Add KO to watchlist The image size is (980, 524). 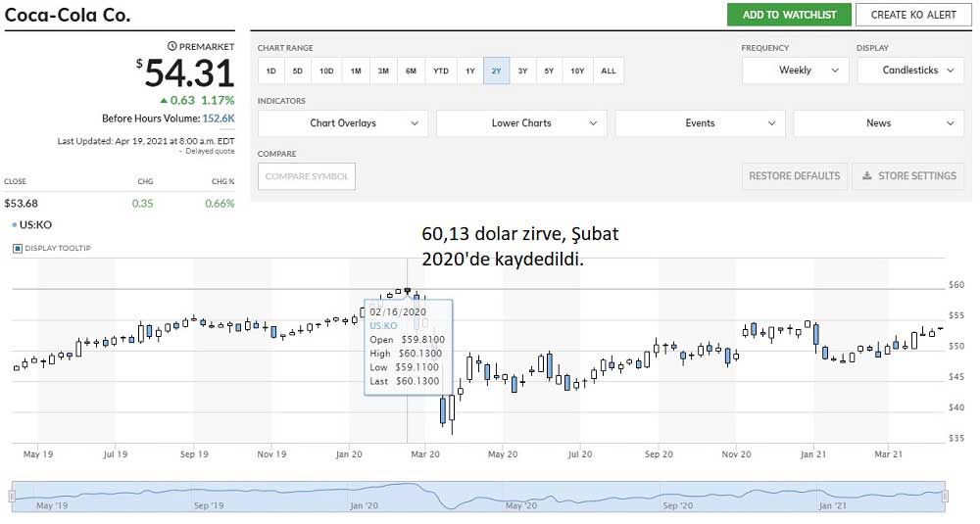(x=789, y=15)
